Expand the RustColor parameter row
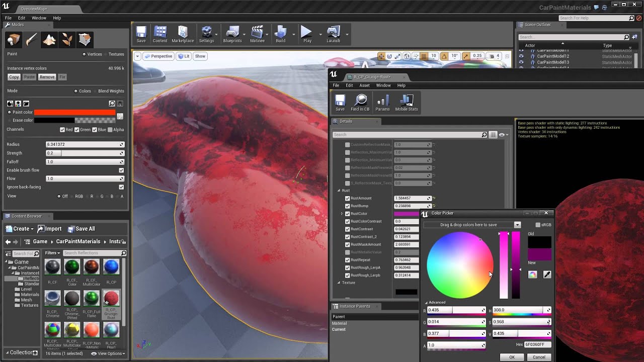 tap(342, 214)
